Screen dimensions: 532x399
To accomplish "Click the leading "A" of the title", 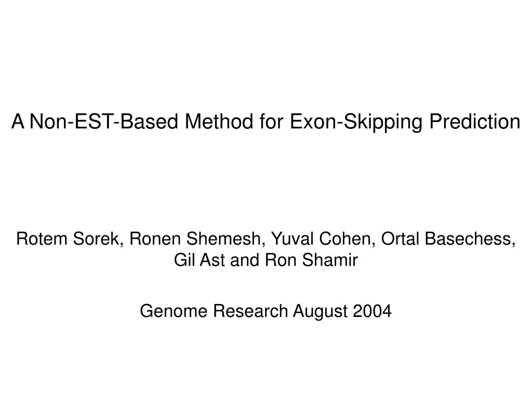I will click(18, 122).
